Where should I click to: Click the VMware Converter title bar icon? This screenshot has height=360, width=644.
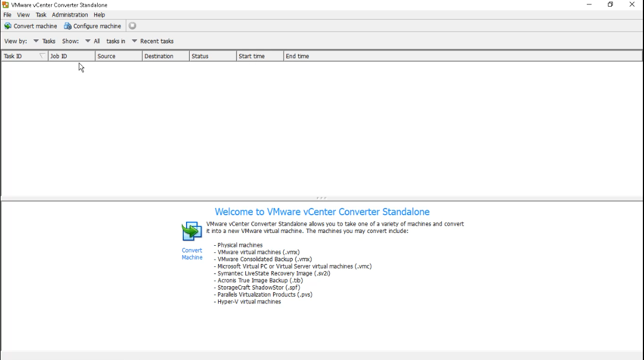[6, 5]
